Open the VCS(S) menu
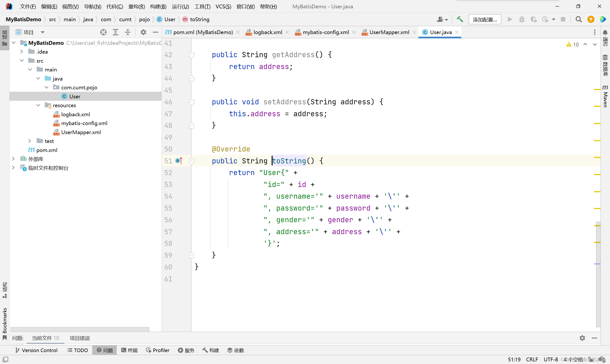The width and height of the screenshot is (610, 364). click(223, 7)
